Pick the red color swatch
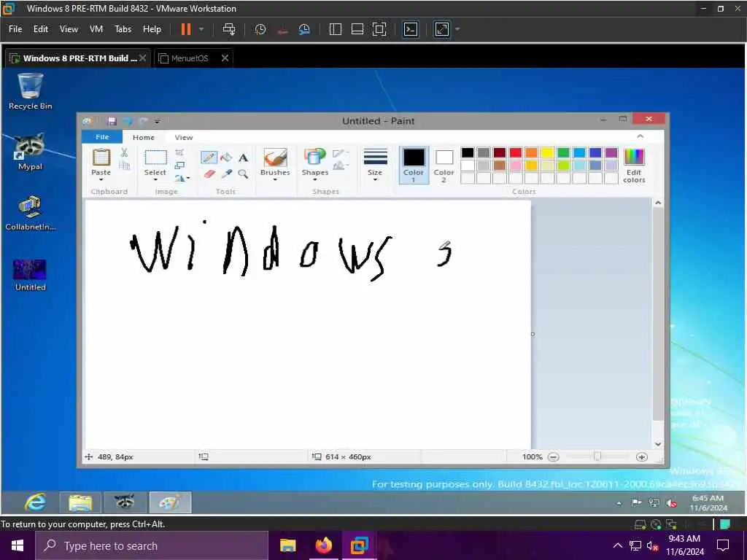The width and height of the screenshot is (747, 560). 516,152
